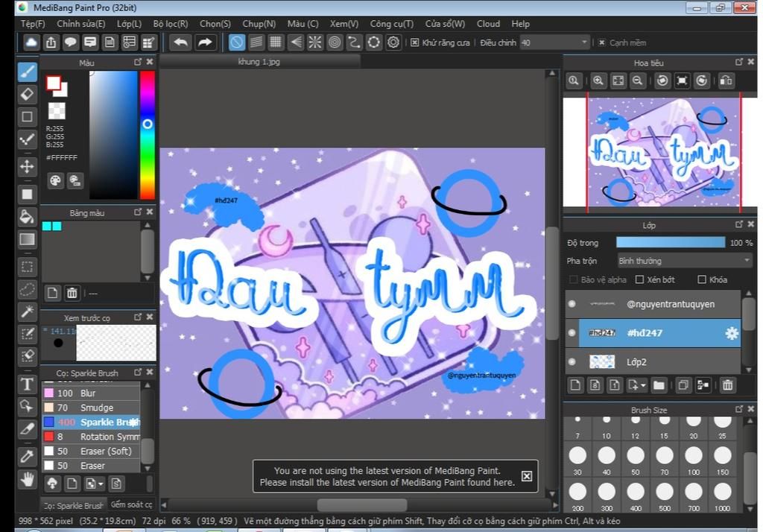This screenshot has width=763, height=532.
Task: Enable the radial snap guide
Action: pos(315,42)
